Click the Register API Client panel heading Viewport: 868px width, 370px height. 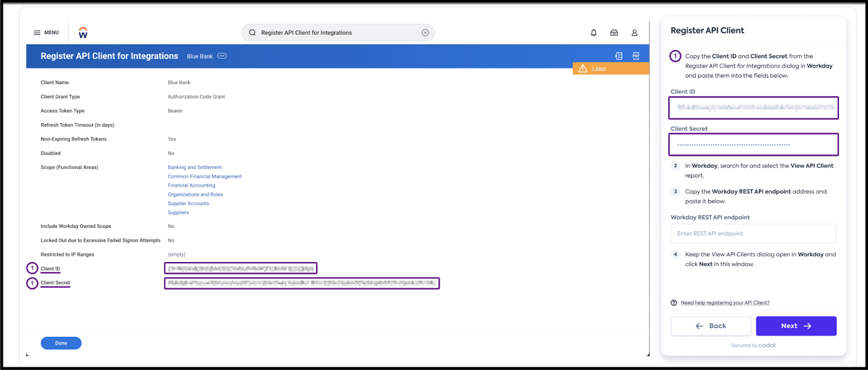pos(707,30)
